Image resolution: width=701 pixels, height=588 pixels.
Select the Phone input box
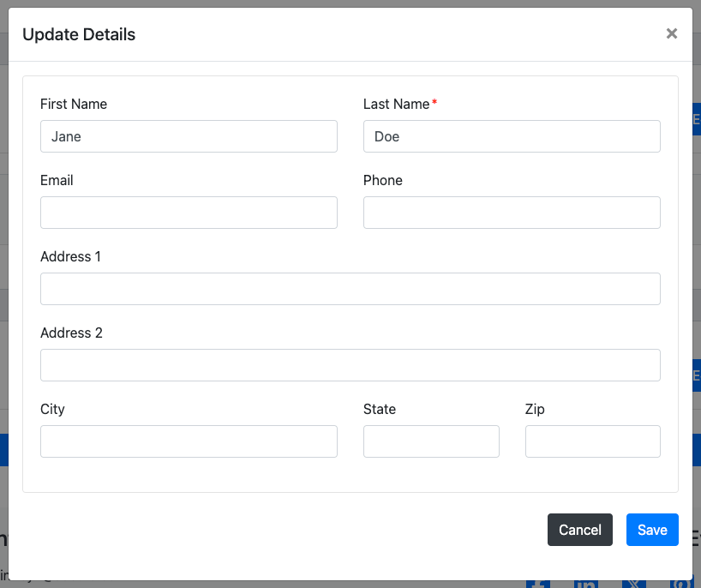coord(512,213)
